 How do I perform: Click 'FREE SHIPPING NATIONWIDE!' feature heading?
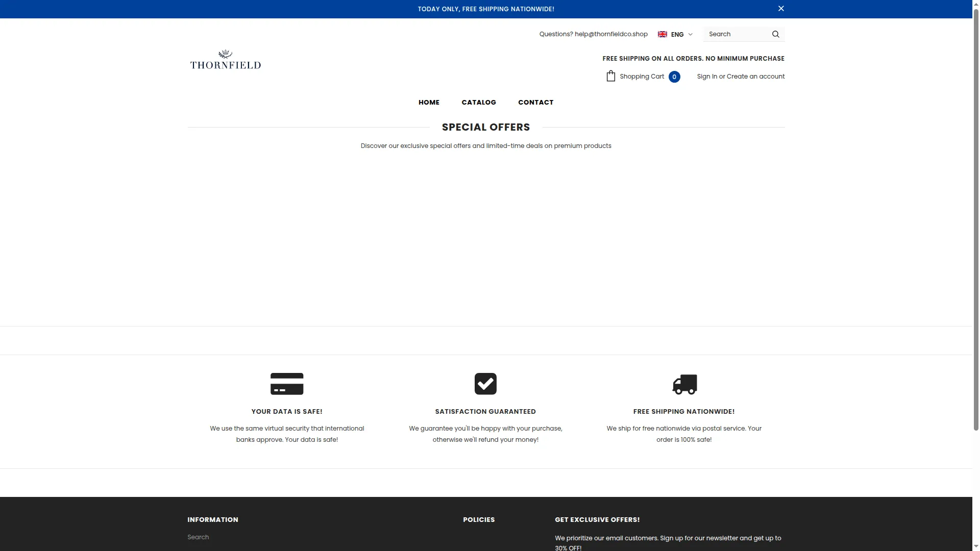(684, 411)
